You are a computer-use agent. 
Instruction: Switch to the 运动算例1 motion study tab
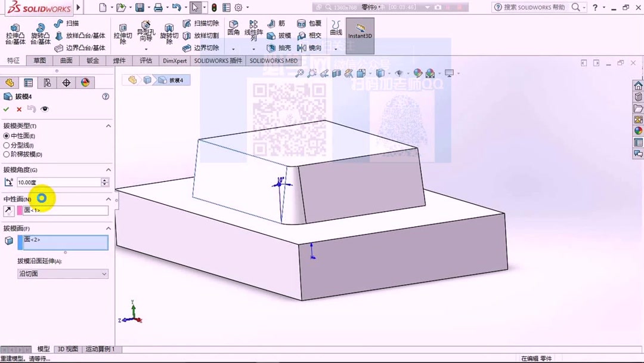coord(100,349)
